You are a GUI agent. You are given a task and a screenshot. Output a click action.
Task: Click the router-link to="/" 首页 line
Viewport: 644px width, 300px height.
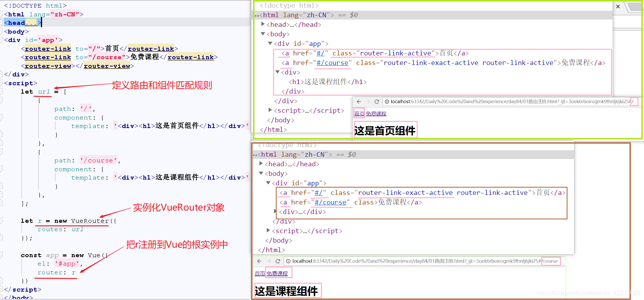point(99,49)
